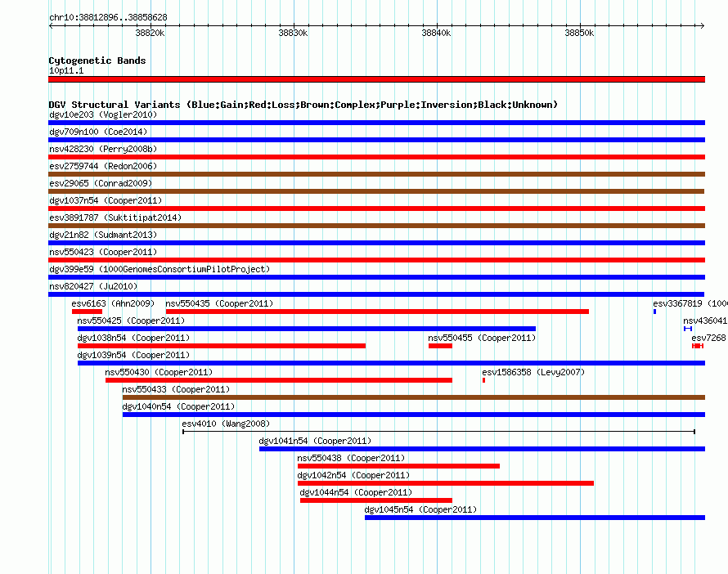Viewport: 728px width, 574px height.
Task: Click the red nsv428230 loss bar
Action: click(x=376, y=157)
